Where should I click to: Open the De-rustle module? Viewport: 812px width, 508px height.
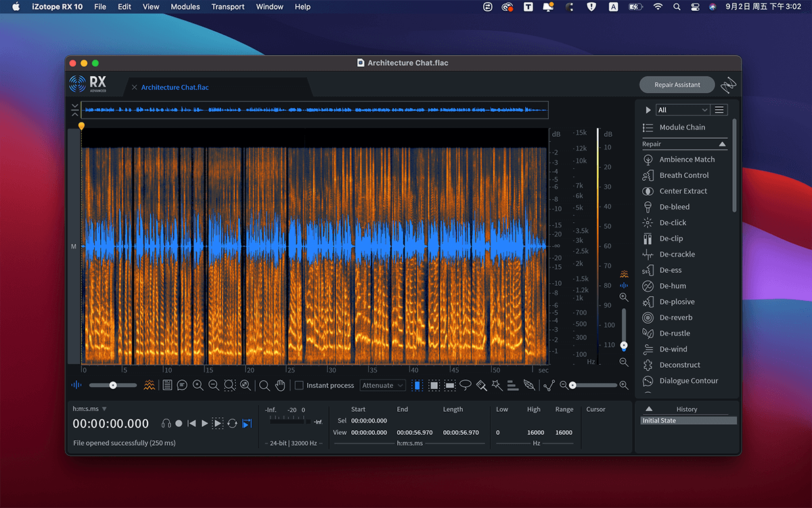click(667, 333)
